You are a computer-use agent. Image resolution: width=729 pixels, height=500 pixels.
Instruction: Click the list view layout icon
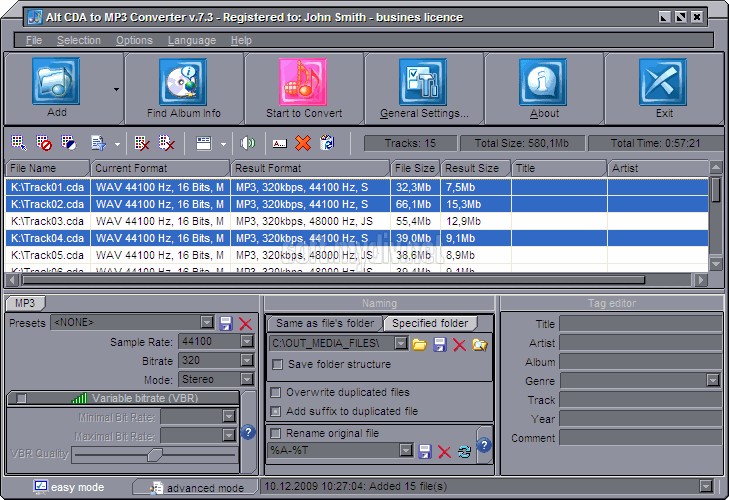[x=204, y=143]
